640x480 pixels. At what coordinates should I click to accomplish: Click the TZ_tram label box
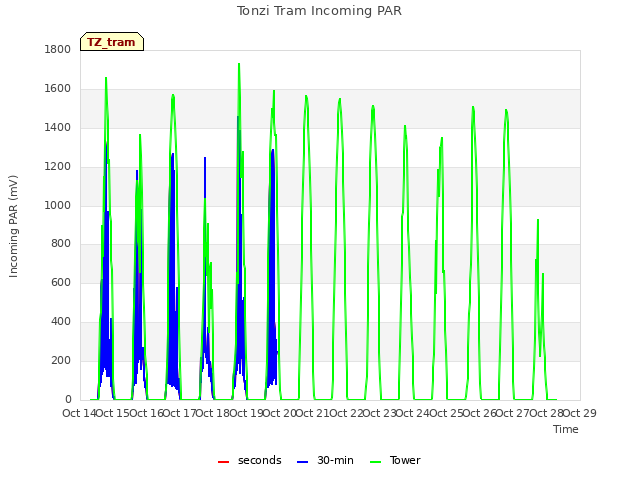point(112,42)
